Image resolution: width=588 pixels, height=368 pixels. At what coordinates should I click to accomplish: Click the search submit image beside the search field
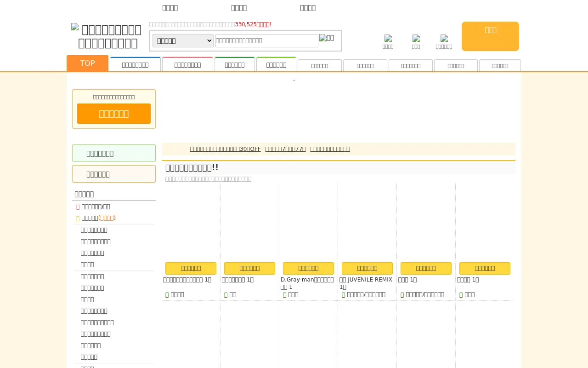327,38
